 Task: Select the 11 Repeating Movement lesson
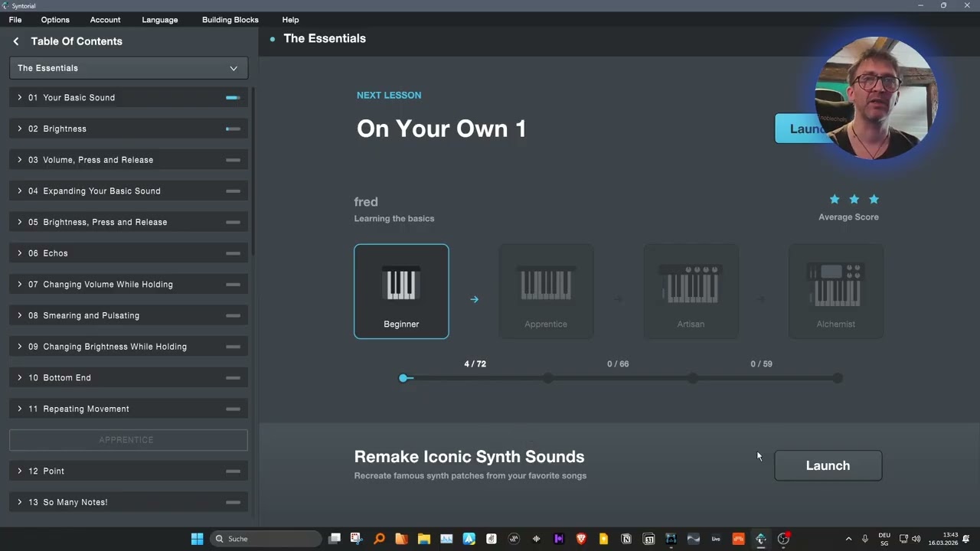click(x=129, y=409)
